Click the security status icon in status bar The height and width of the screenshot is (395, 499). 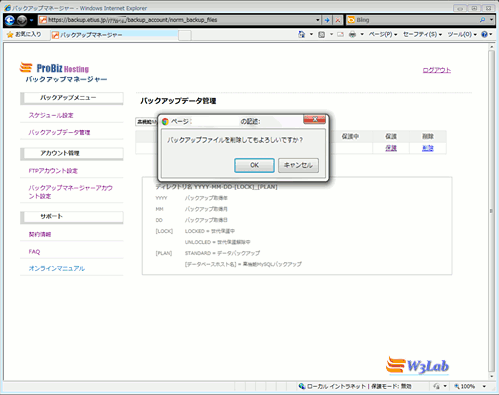(x=436, y=386)
